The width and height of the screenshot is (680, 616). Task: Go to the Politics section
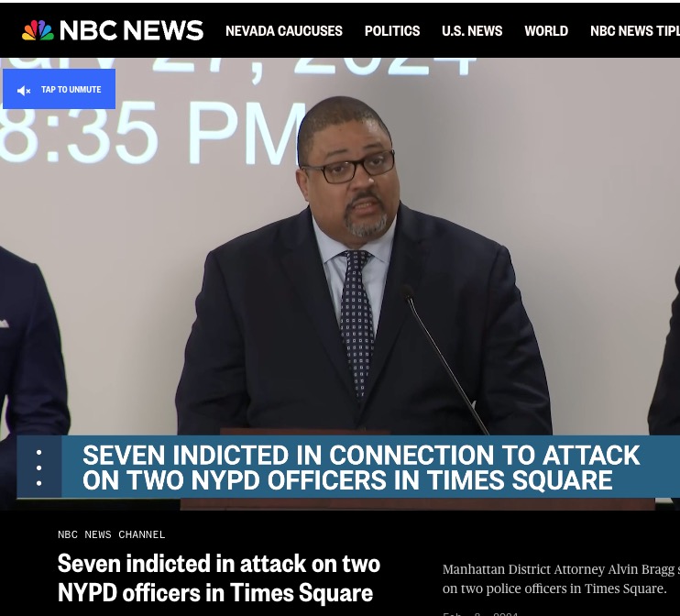coord(392,31)
